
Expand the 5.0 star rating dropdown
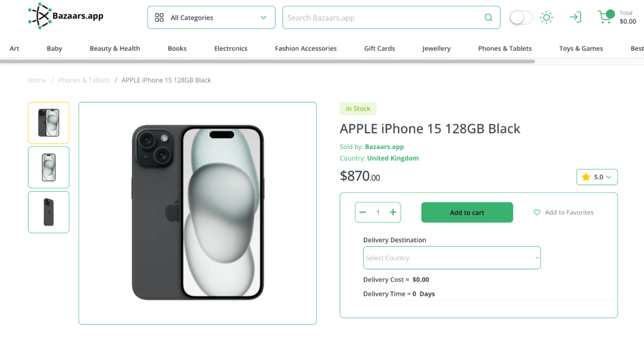[597, 177]
